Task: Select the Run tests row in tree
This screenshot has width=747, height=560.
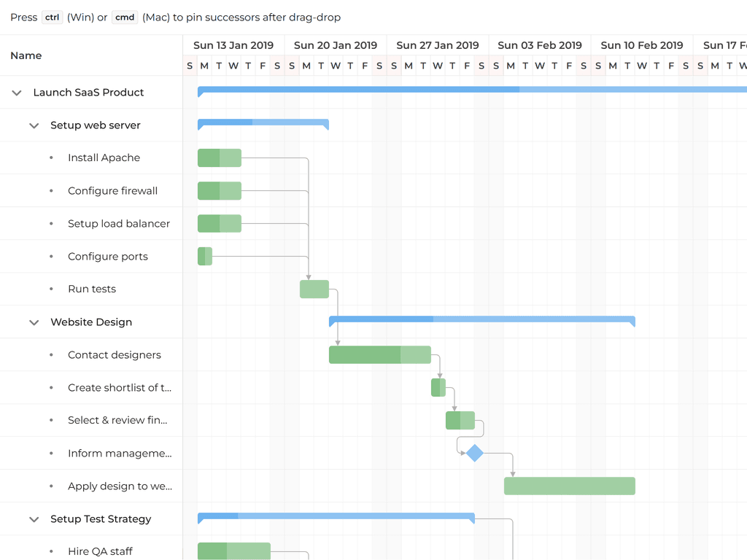Action: coord(92,289)
